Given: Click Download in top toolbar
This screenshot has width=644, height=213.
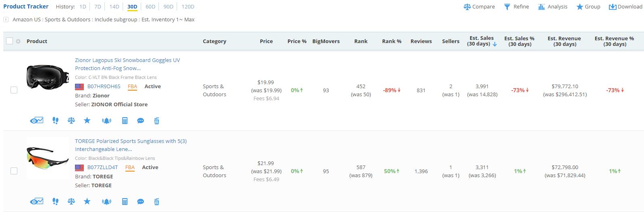Looking at the screenshot, I should [x=625, y=6].
